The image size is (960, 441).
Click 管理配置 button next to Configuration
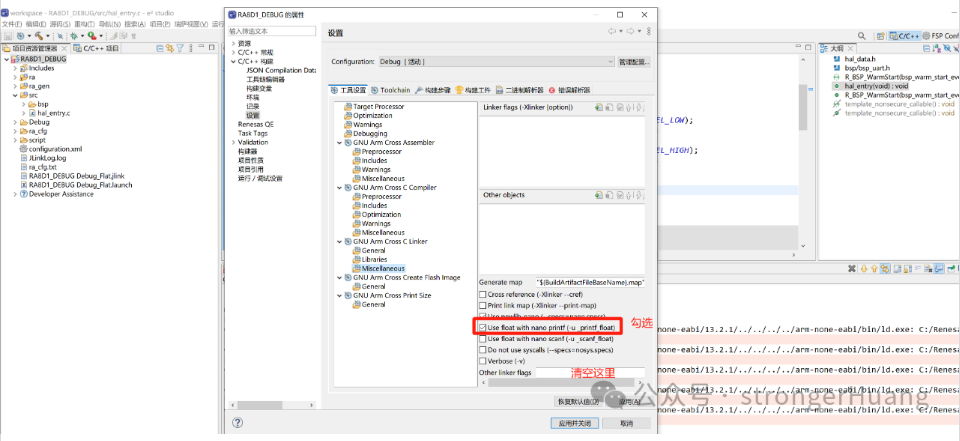pyautogui.click(x=634, y=62)
